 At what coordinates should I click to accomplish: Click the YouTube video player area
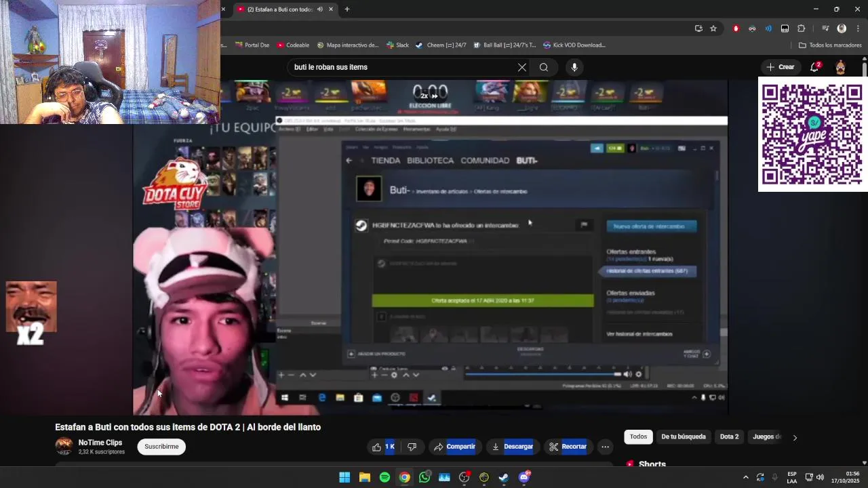431,247
